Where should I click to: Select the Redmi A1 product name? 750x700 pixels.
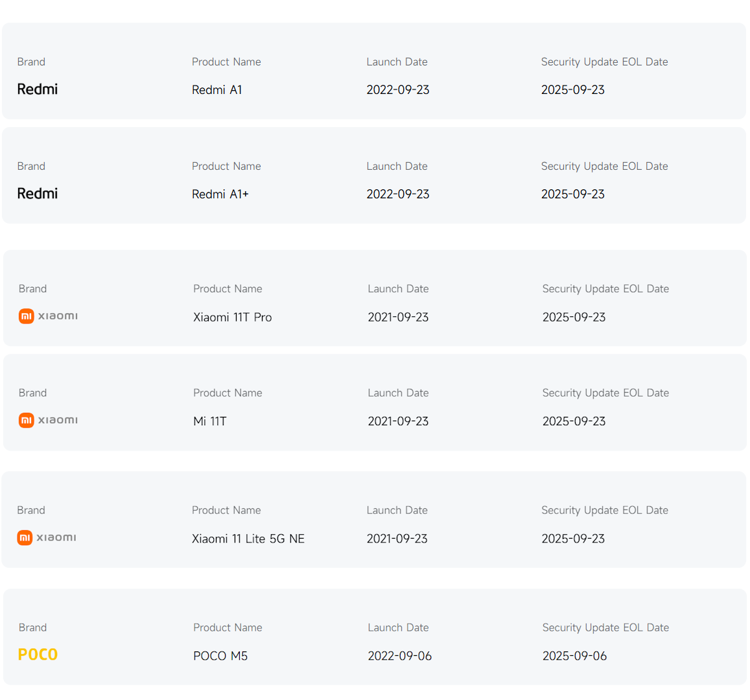(217, 90)
